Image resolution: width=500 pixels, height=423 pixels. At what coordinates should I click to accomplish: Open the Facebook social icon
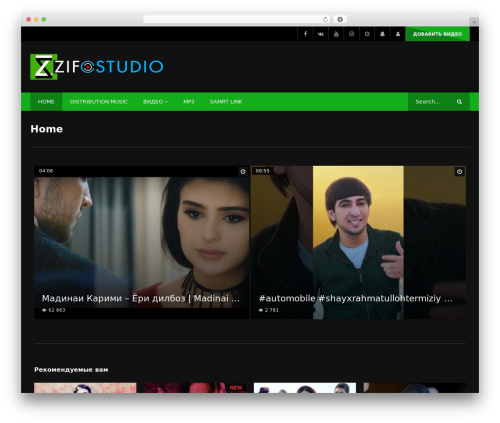305,34
